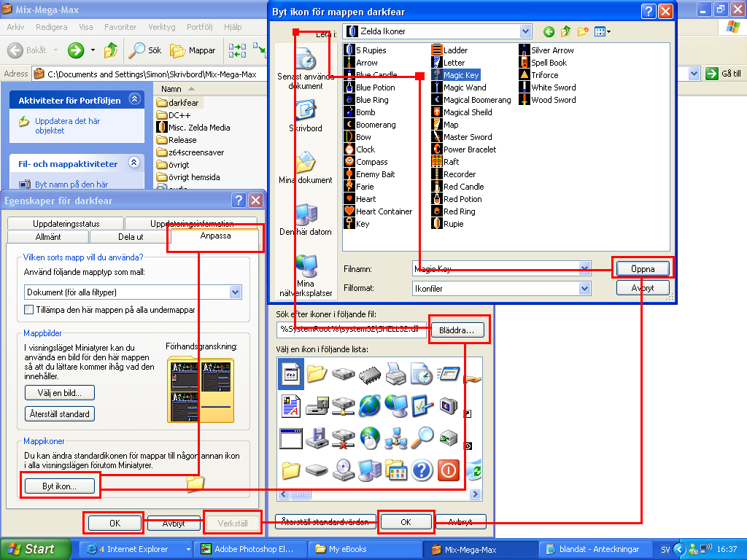Select the magnifying glass icon in list

point(422,437)
